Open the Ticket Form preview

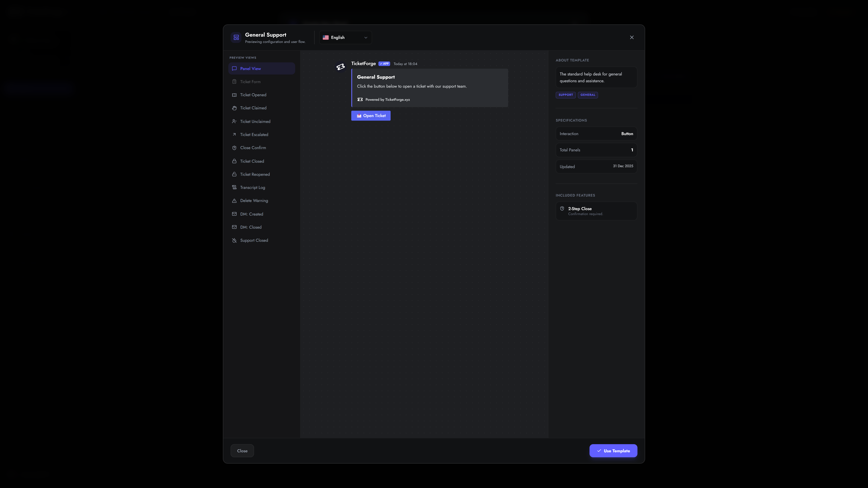click(x=261, y=81)
